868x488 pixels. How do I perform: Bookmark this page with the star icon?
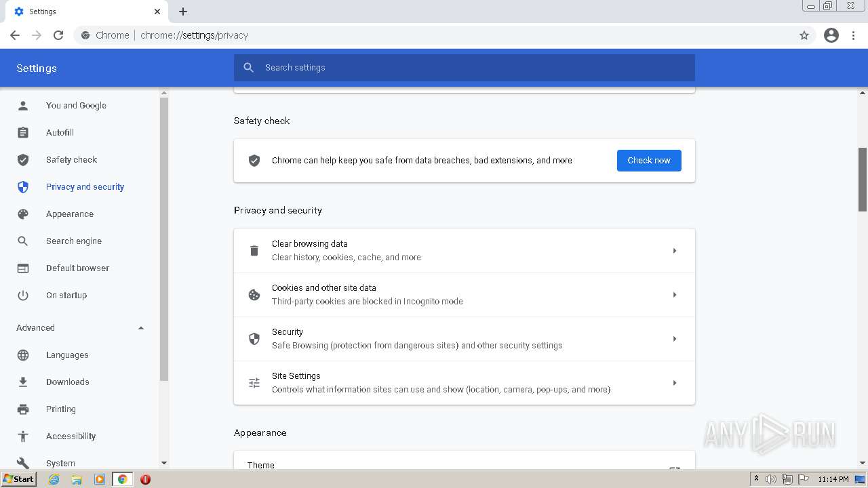(x=804, y=35)
